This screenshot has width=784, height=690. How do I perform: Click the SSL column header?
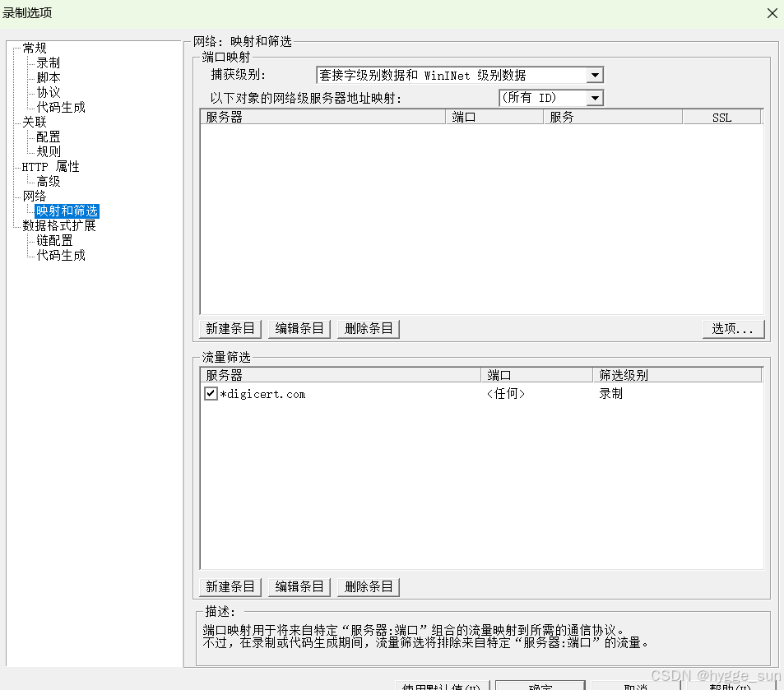(721, 117)
